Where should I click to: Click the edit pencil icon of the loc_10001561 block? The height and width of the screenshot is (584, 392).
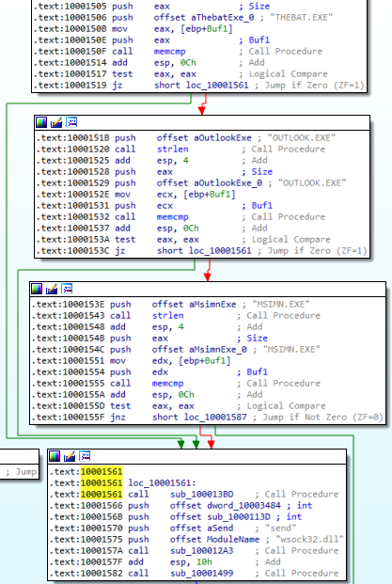[x=70, y=456]
